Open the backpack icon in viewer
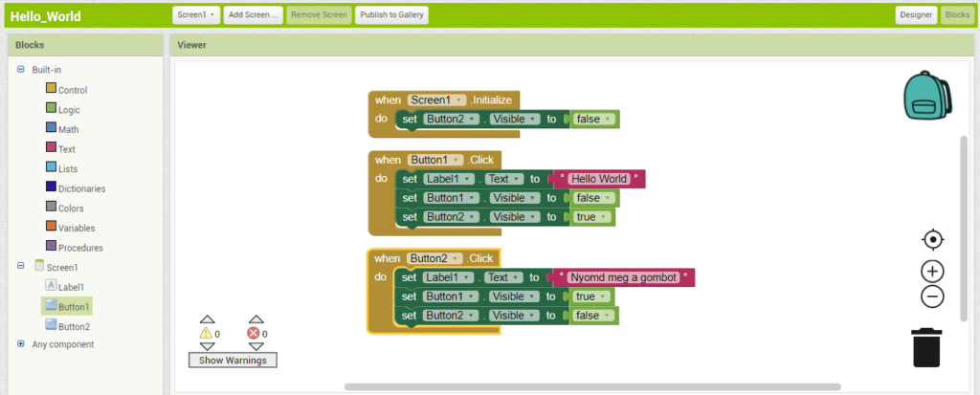 tap(927, 94)
